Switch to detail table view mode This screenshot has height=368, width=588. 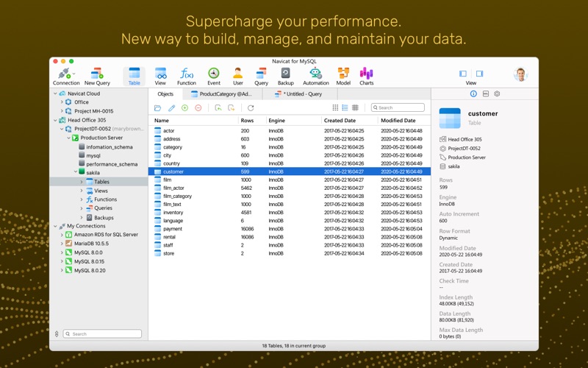pos(355,107)
